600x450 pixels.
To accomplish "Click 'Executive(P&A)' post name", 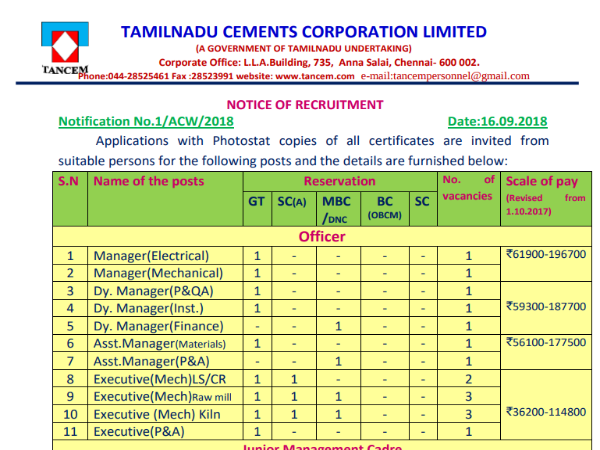I will coord(139,432).
